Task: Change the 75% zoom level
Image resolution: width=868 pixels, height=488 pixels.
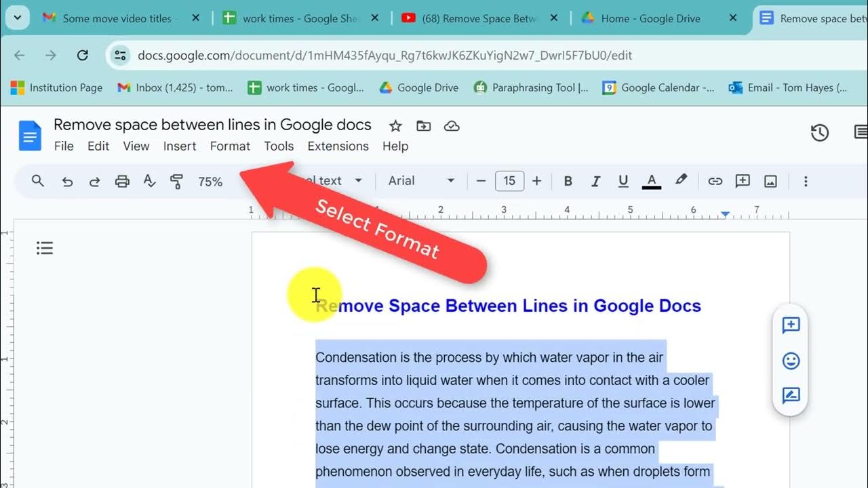Action: 210,182
